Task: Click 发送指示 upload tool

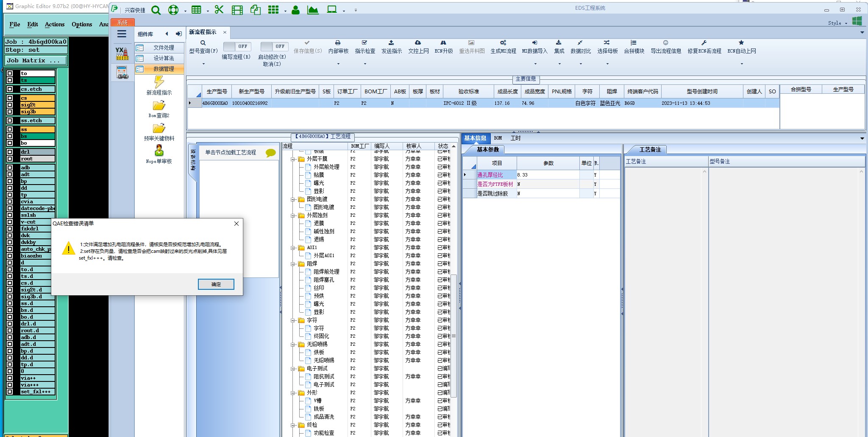Action: pos(392,47)
